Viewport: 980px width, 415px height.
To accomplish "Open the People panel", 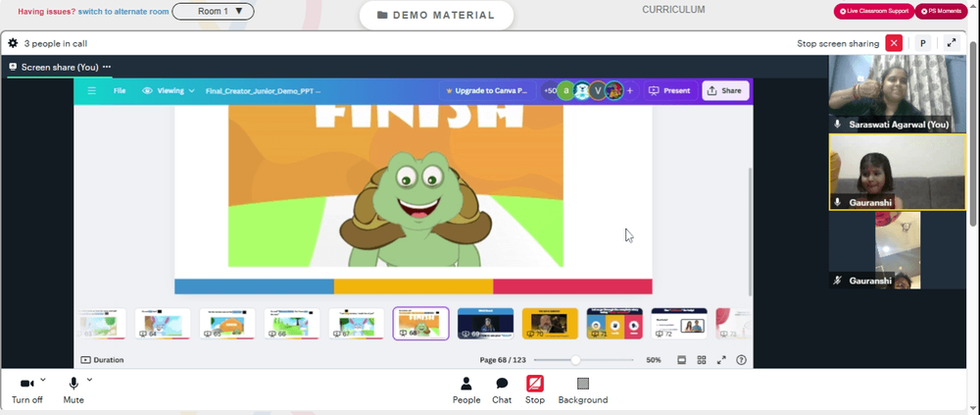I will pyautogui.click(x=466, y=390).
